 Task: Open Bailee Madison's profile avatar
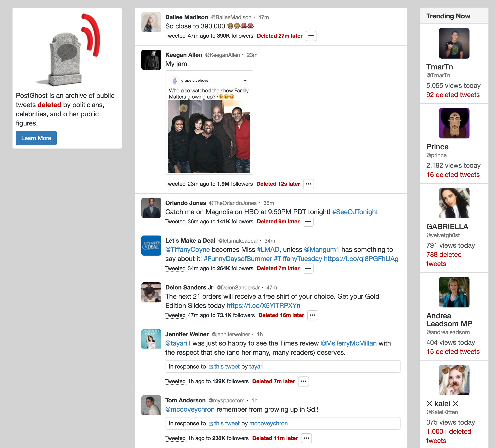click(151, 22)
